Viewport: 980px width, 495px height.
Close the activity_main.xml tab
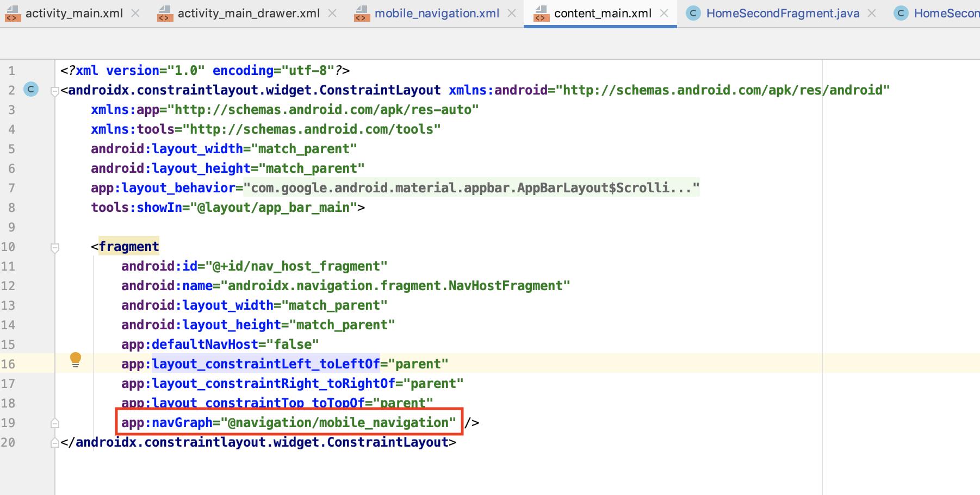click(135, 14)
